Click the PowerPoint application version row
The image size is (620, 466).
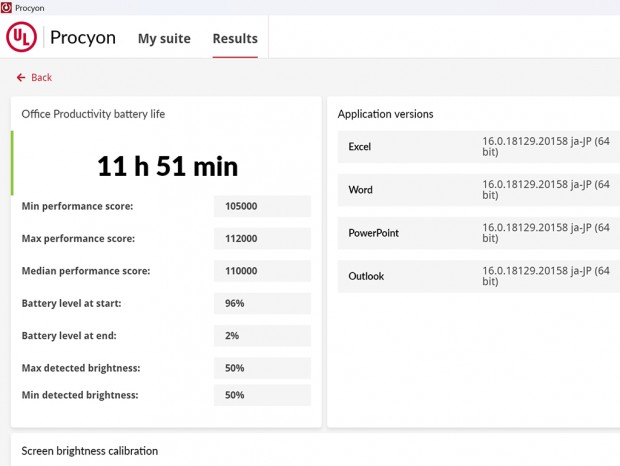(474, 233)
